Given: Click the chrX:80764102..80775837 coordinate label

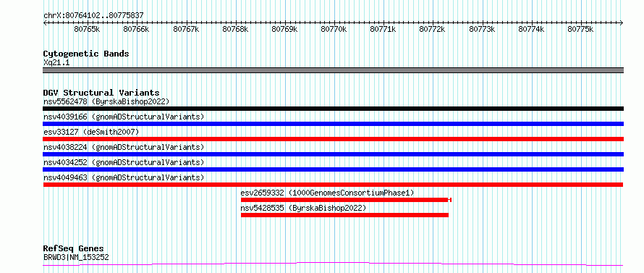Looking at the screenshot, I should coord(93,16).
